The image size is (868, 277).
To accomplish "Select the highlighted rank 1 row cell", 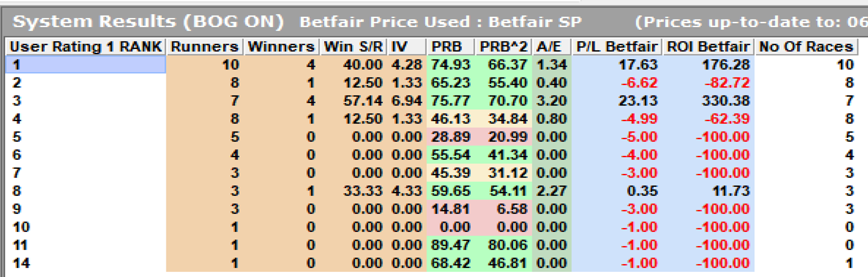I will pos(86,64).
